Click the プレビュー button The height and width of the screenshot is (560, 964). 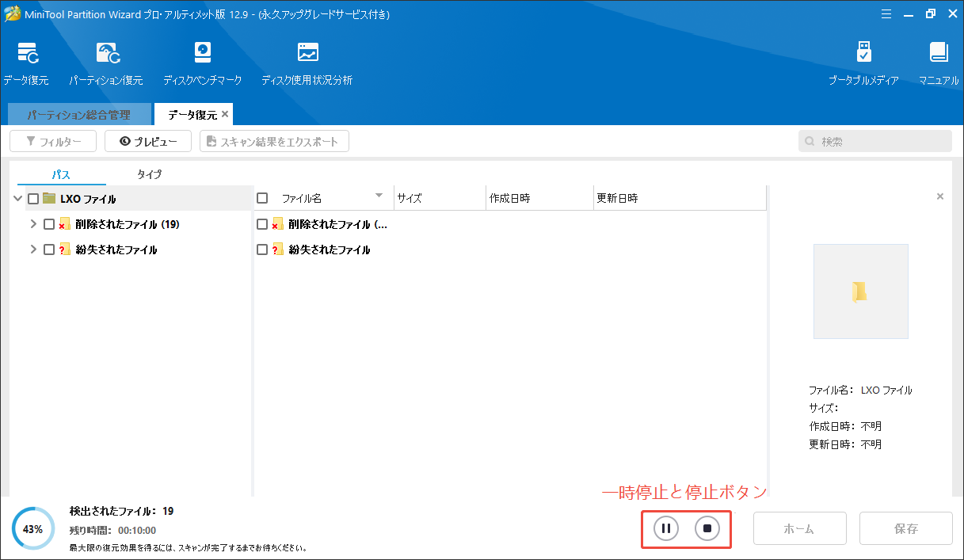(148, 142)
